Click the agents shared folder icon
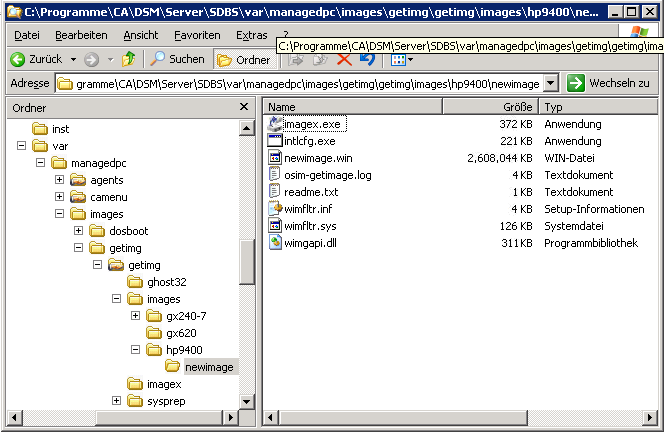The height and width of the screenshot is (432, 664). pyautogui.click(x=78, y=180)
